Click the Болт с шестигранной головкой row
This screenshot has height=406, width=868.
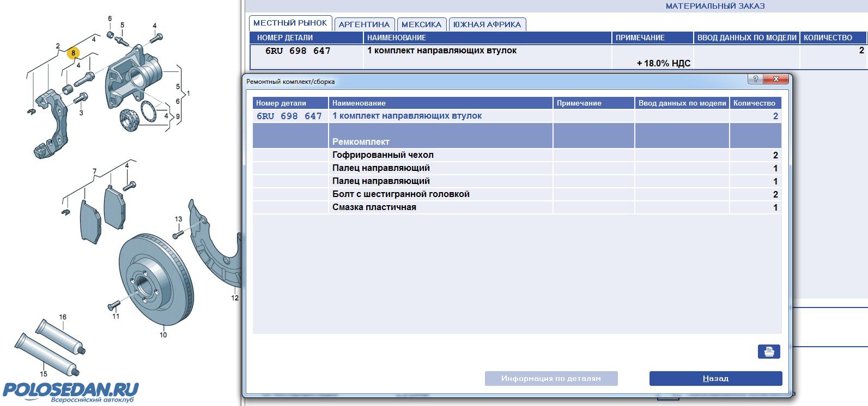point(400,194)
